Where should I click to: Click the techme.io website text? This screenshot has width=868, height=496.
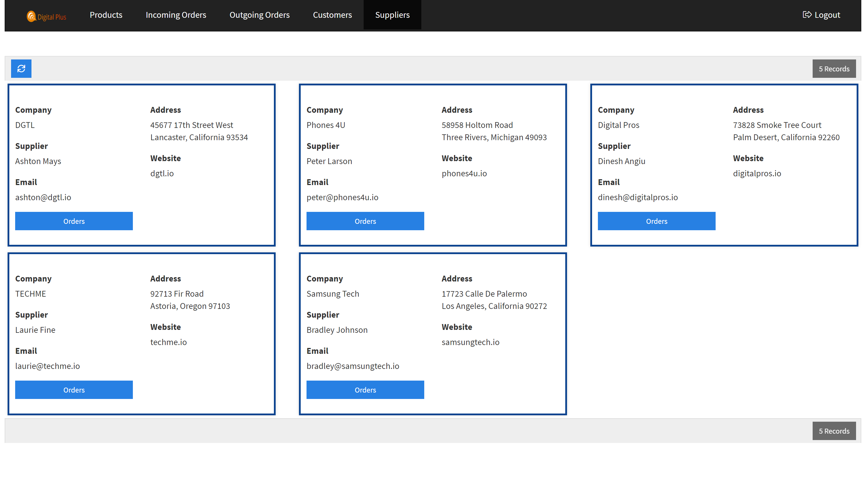[x=168, y=342]
